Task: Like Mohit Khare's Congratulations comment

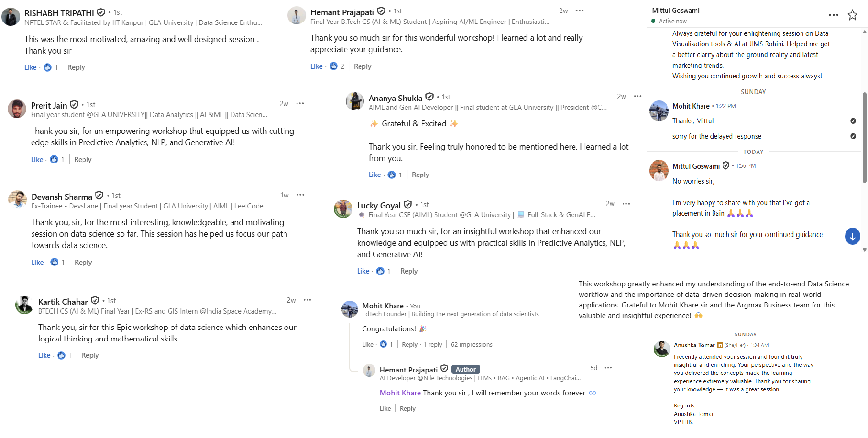Action: click(x=368, y=344)
